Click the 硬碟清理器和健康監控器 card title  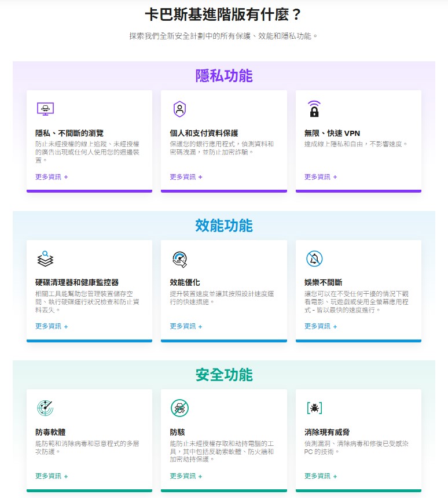pyautogui.click(x=77, y=282)
